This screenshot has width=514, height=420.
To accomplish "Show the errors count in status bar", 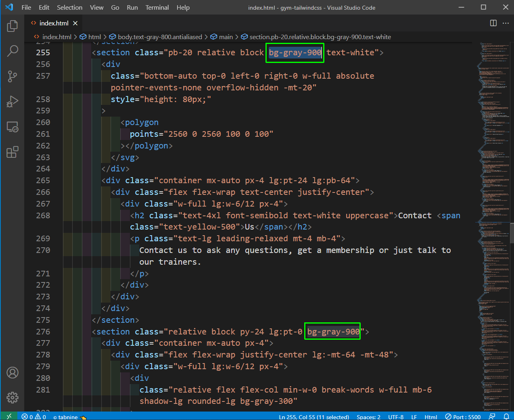I will [27, 417].
